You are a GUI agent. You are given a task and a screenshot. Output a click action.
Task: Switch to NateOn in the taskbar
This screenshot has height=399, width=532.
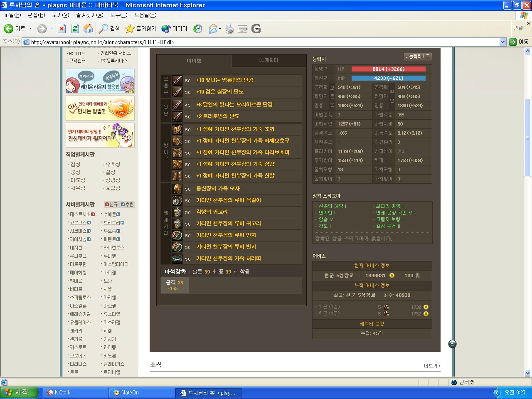tap(142, 393)
